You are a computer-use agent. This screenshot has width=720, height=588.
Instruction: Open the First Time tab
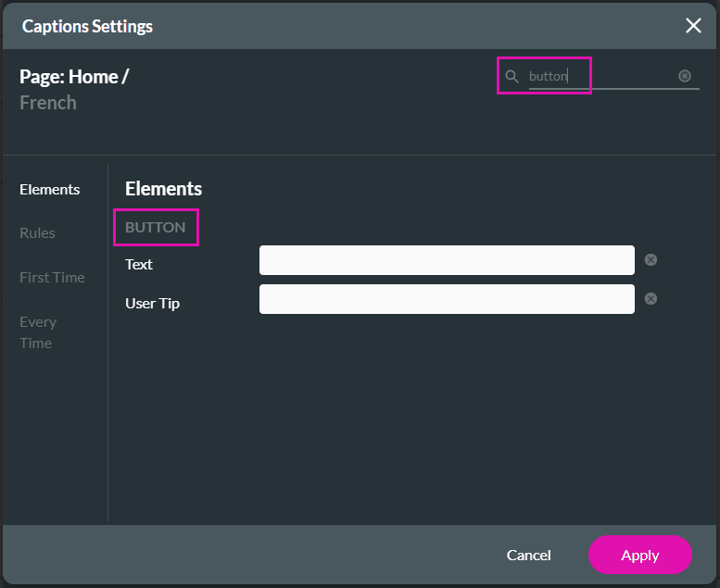[x=52, y=277]
